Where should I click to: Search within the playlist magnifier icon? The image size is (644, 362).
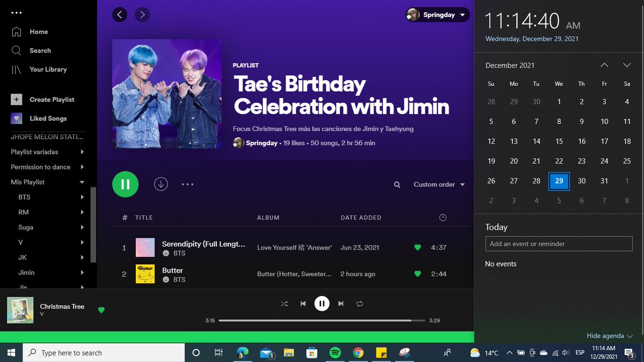397,184
